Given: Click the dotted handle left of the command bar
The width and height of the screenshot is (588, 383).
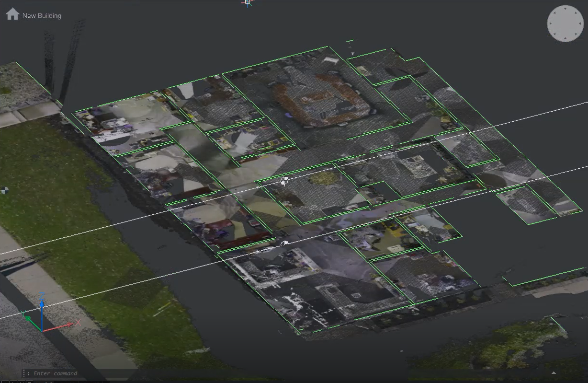Looking at the screenshot, I should click(23, 373).
